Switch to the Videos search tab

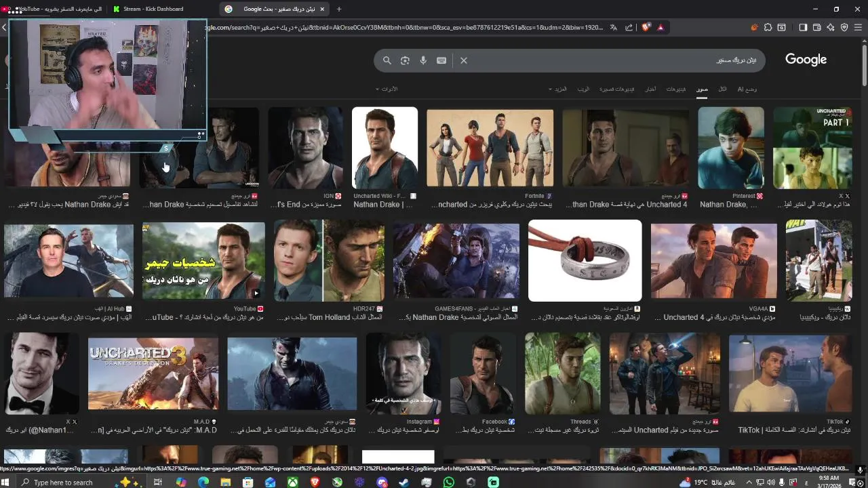point(675,89)
